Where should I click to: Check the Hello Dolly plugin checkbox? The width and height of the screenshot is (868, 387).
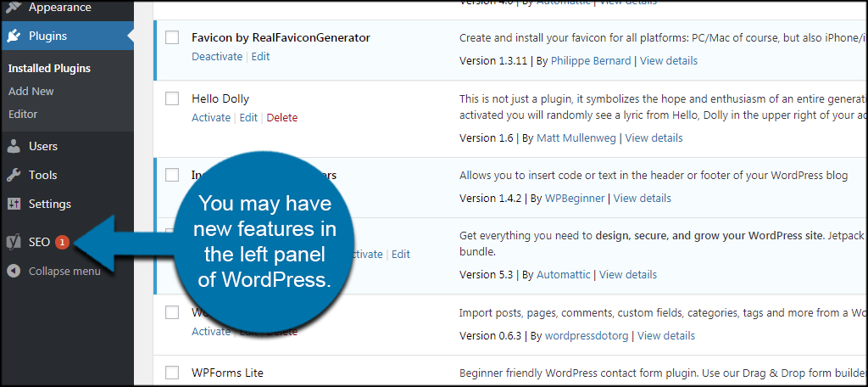coord(172,98)
